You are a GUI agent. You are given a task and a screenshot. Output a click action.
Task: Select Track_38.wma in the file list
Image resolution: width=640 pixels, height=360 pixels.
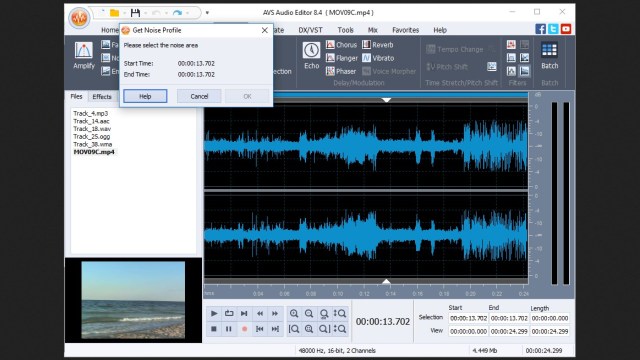click(x=92, y=144)
